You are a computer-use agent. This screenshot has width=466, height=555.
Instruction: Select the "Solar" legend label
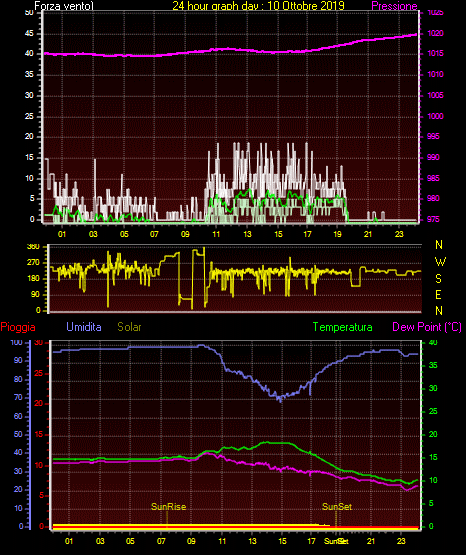129,327
